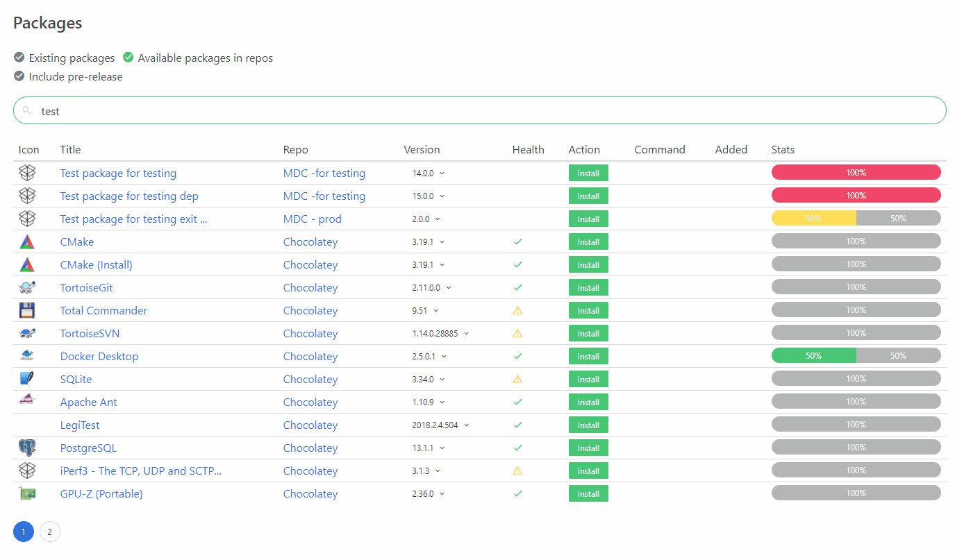Open version dropdown 14.0.0 for Test package
955x560 pixels.
point(429,173)
